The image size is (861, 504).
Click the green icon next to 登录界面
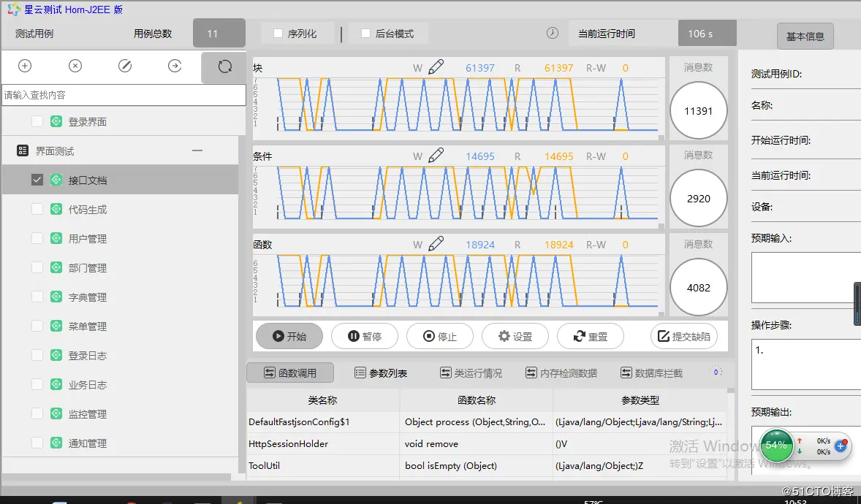[x=56, y=121]
